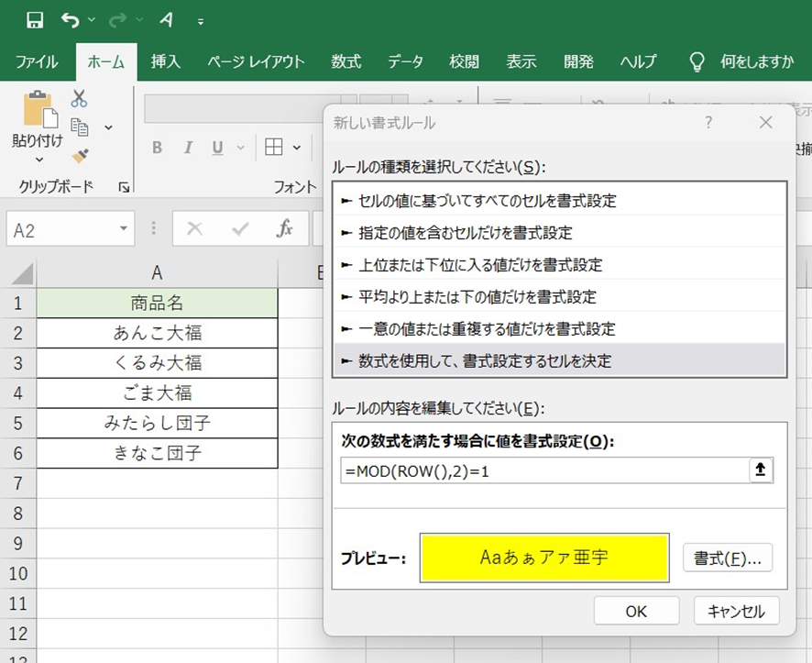Click the collapse dialog arrow beside formula

click(x=762, y=470)
